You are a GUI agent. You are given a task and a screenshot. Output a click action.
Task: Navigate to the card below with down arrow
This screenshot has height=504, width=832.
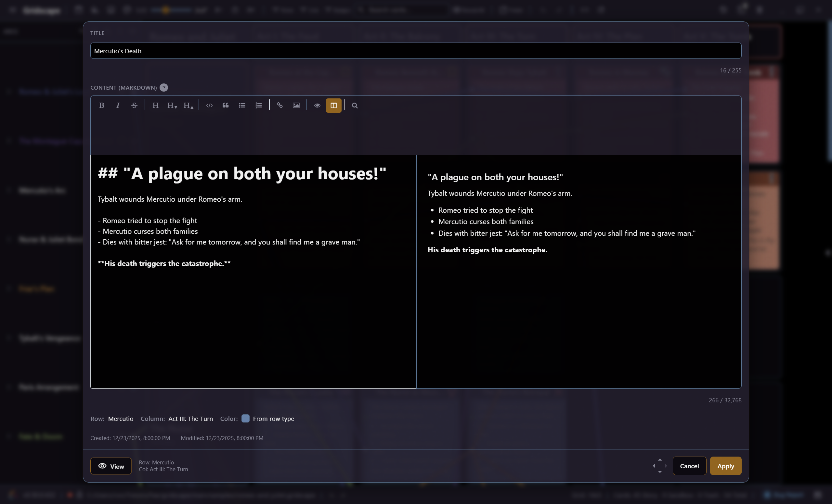click(660, 472)
